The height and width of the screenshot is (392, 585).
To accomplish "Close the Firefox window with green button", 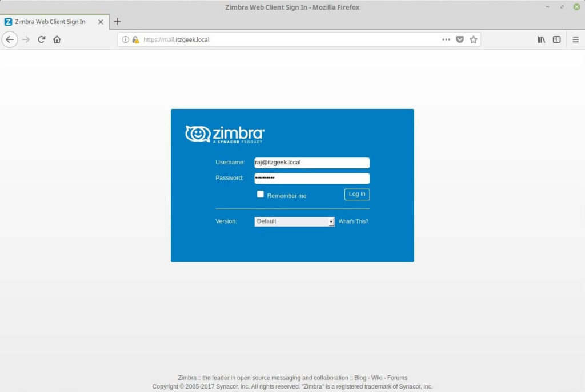I will (576, 7).
